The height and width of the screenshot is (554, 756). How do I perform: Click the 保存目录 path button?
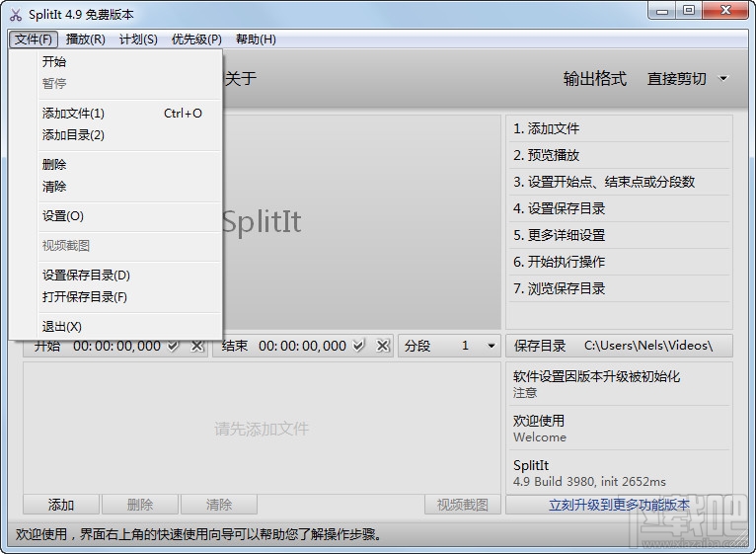[619, 346]
